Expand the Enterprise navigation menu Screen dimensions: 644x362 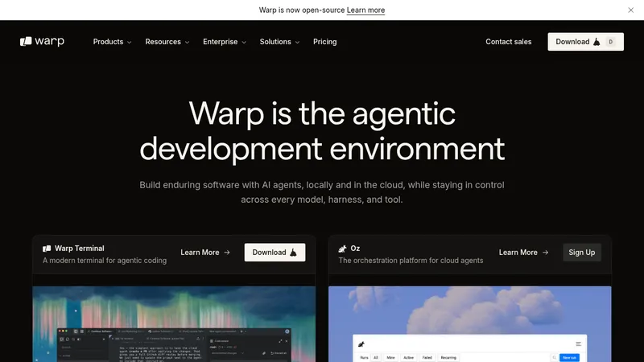(225, 42)
